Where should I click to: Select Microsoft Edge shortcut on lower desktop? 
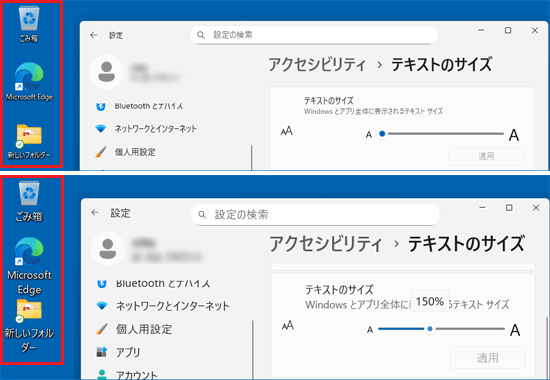click(x=29, y=266)
